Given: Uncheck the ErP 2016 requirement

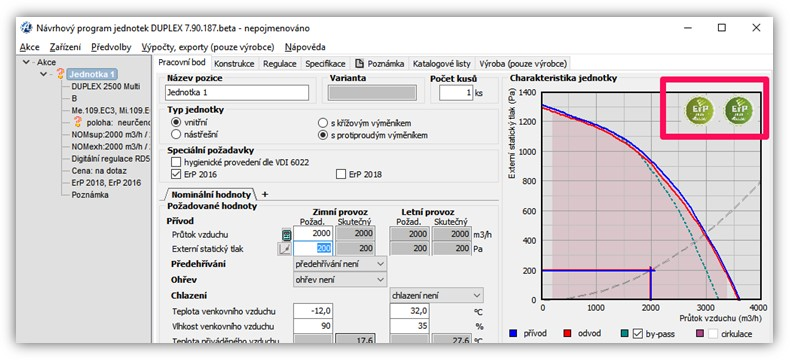Looking at the screenshot, I should pos(175,174).
